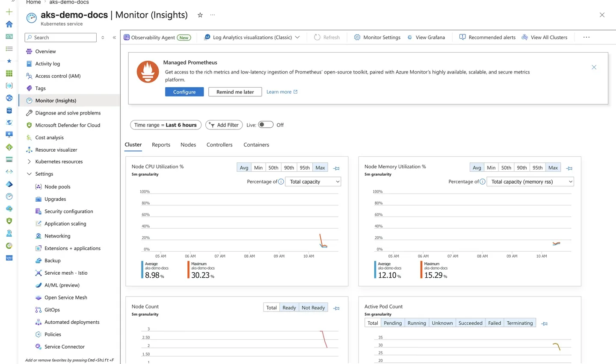Viewport: 616px width, 364px height.
Task: Click Remind me later button
Action: tap(235, 92)
